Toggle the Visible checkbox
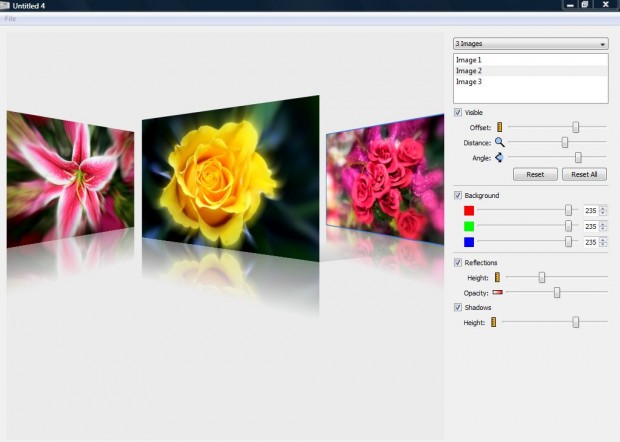Viewport: 620px width, 442px height. (x=458, y=112)
